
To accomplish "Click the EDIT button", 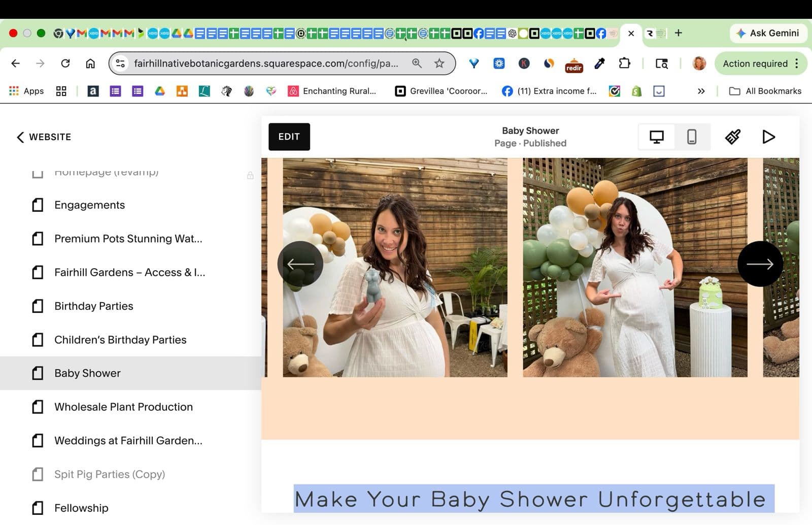I will [289, 137].
